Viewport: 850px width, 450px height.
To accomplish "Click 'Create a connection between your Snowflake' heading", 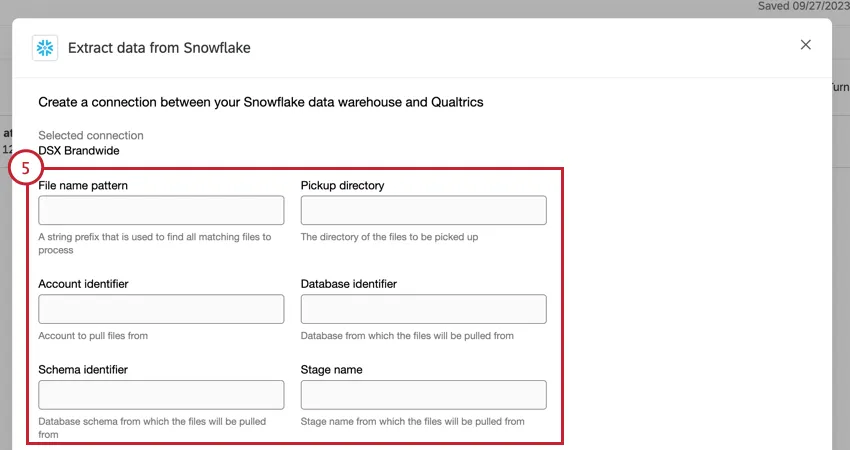I will 261,102.
